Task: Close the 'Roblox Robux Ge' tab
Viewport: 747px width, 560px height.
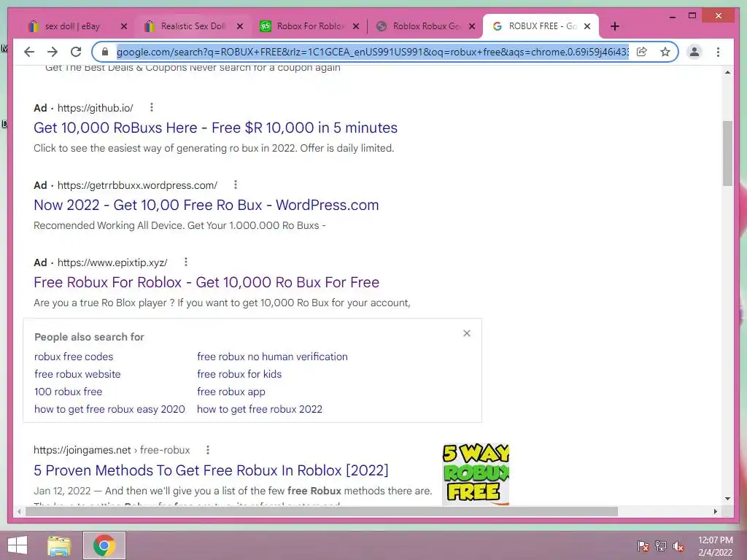Action: coord(472,26)
